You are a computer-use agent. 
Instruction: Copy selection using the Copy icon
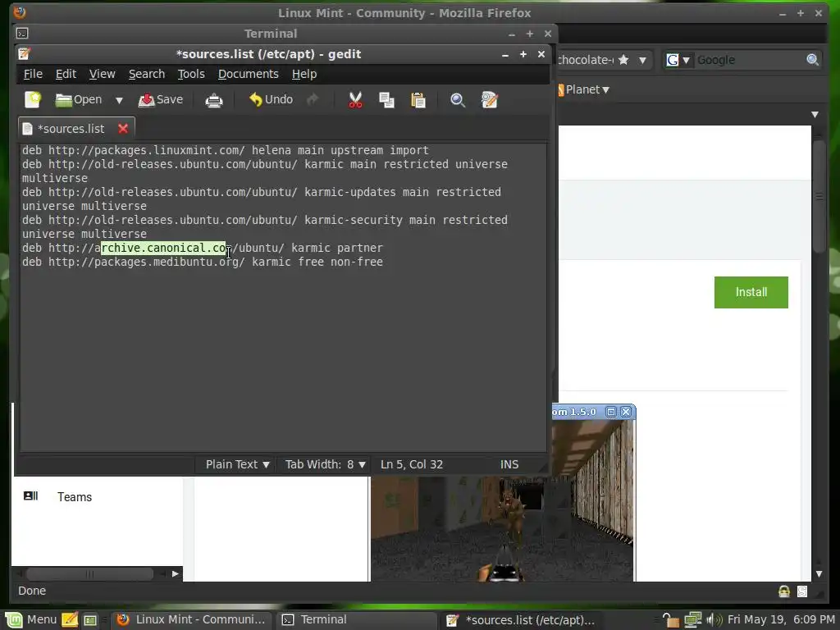coord(386,100)
